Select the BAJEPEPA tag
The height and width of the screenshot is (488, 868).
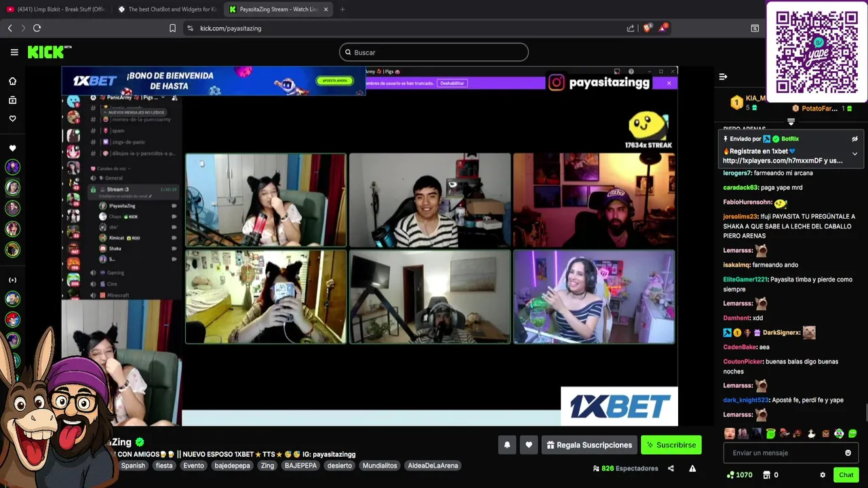coord(300,466)
